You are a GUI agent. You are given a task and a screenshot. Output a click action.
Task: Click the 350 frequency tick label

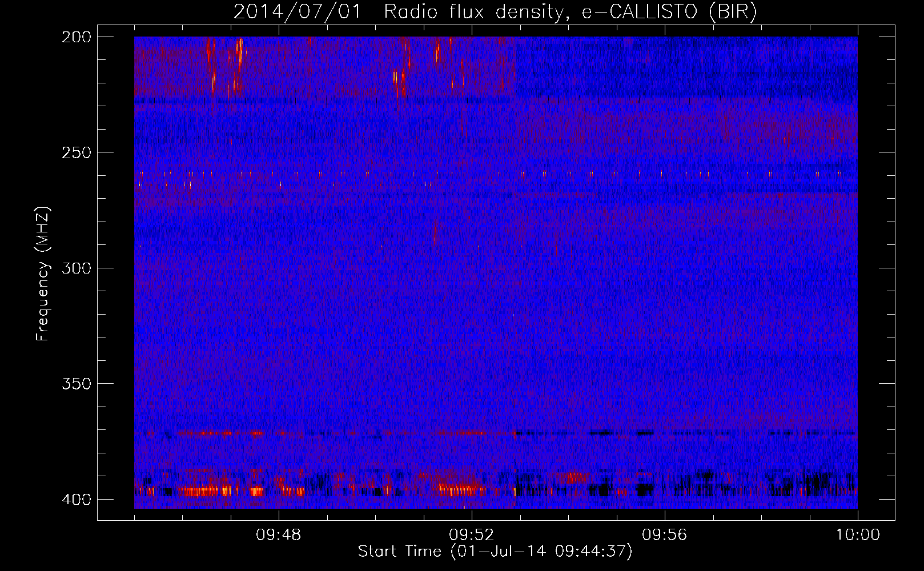(76, 383)
